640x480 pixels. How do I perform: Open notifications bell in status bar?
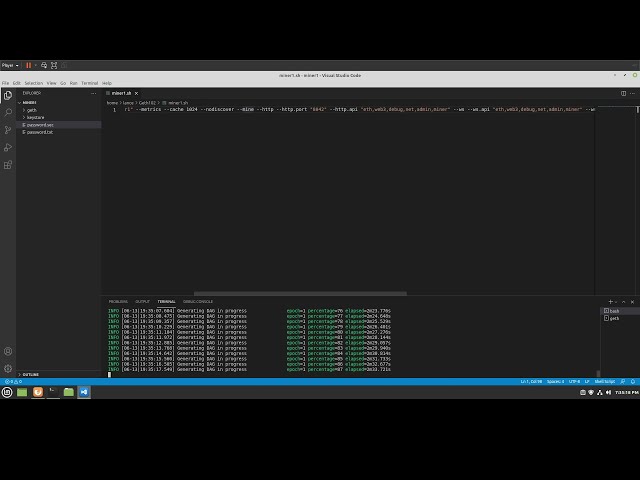(x=633, y=382)
